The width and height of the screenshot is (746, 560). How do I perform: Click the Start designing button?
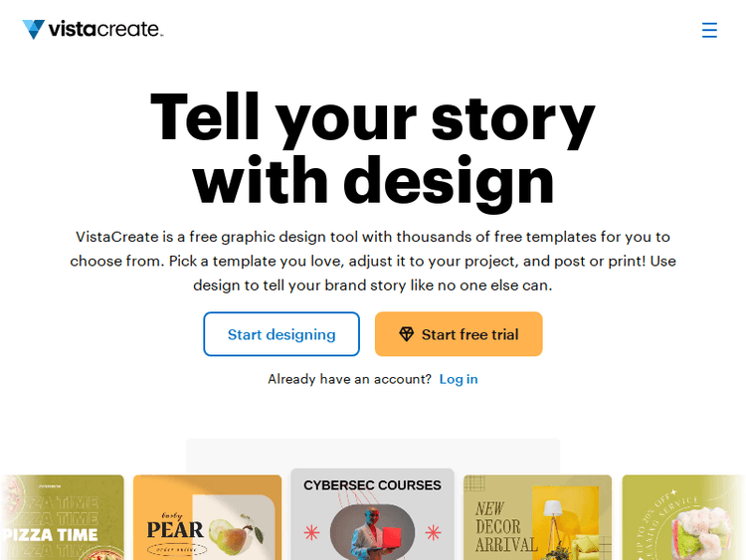tap(281, 334)
